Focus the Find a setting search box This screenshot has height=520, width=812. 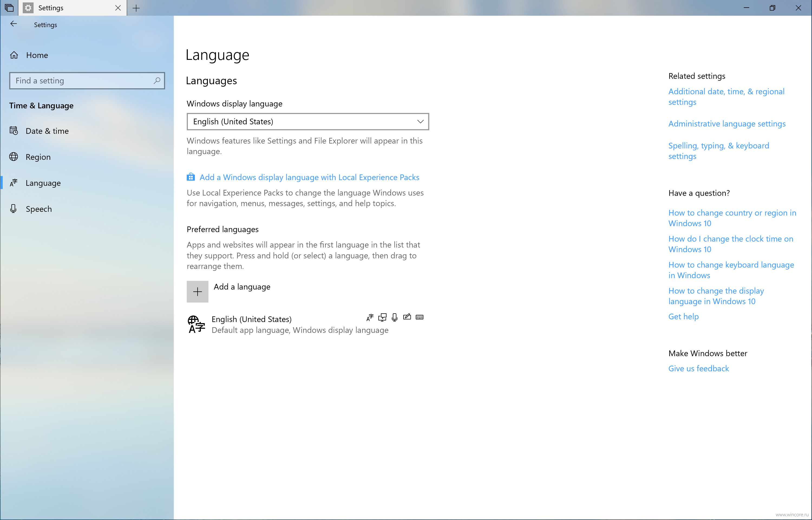click(87, 81)
